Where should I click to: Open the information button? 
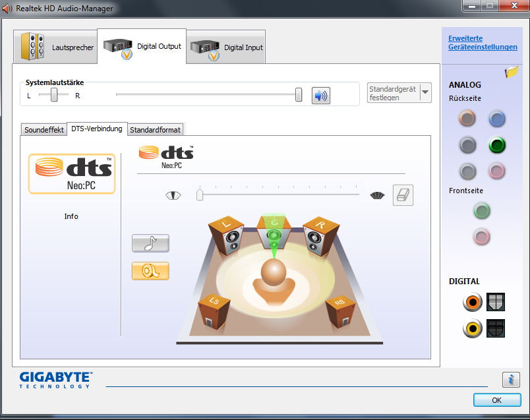(511, 379)
